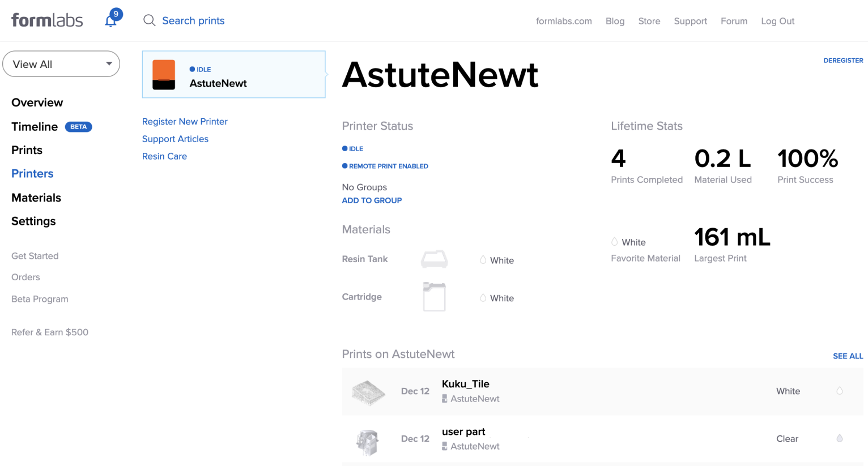Click the droplet icon beside Resin Tank White
Image resolution: width=868 pixels, height=466 pixels.
click(483, 260)
